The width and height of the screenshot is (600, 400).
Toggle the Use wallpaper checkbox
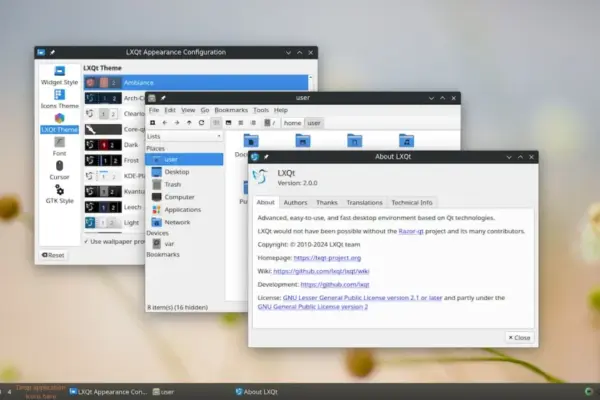click(x=86, y=242)
